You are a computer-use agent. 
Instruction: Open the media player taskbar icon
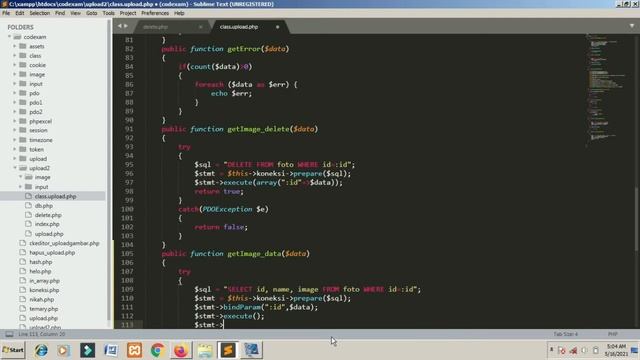pyautogui.click(x=63, y=350)
